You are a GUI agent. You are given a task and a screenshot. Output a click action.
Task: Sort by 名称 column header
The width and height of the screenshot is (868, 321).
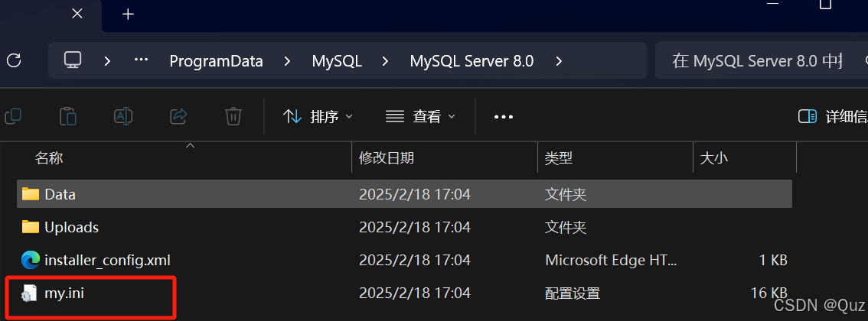click(x=49, y=158)
